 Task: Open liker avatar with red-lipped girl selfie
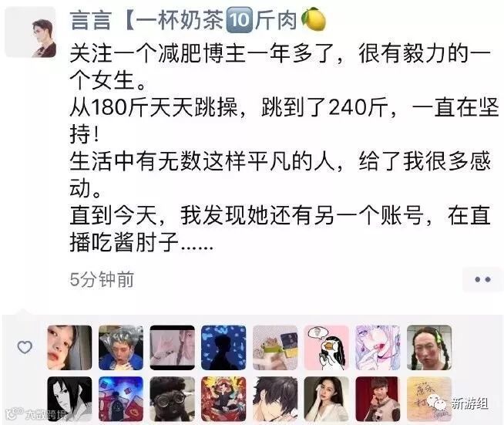(x=69, y=347)
